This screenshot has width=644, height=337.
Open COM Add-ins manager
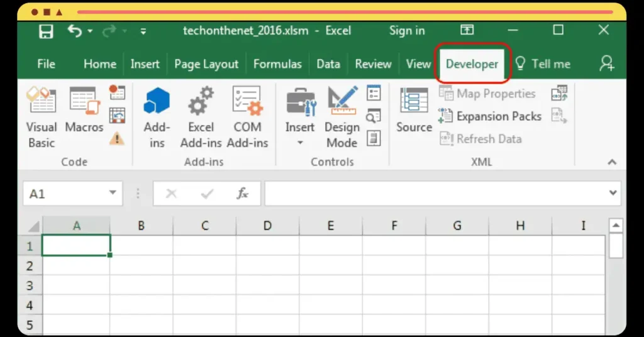247,118
